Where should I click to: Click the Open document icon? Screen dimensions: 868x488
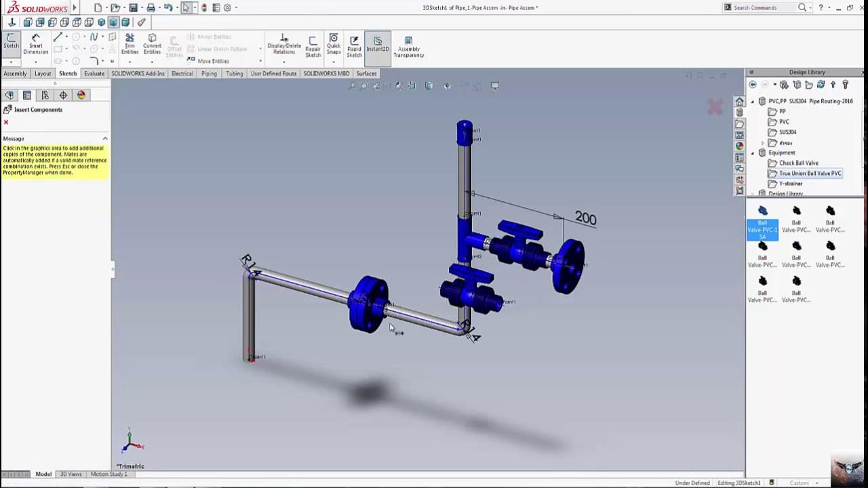(x=116, y=7)
